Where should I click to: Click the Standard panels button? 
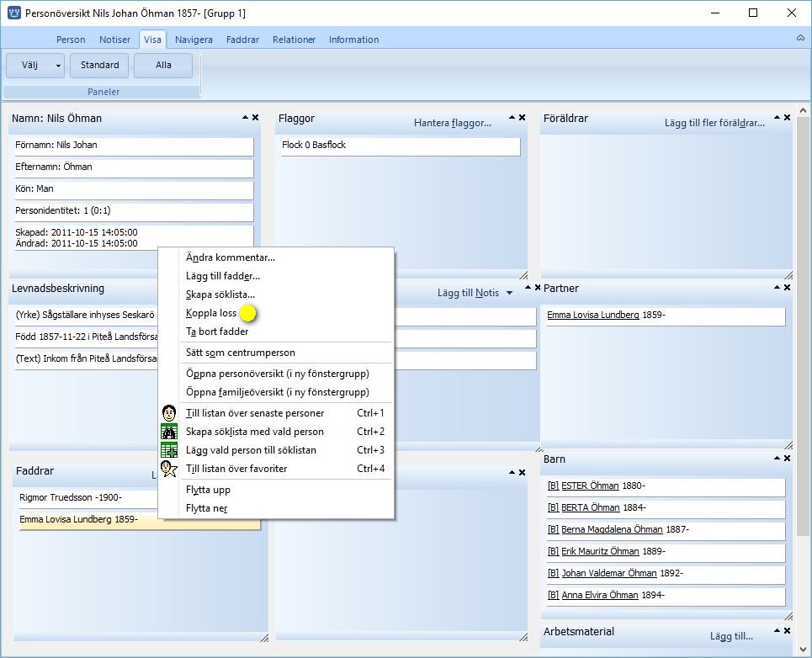point(99,66)
